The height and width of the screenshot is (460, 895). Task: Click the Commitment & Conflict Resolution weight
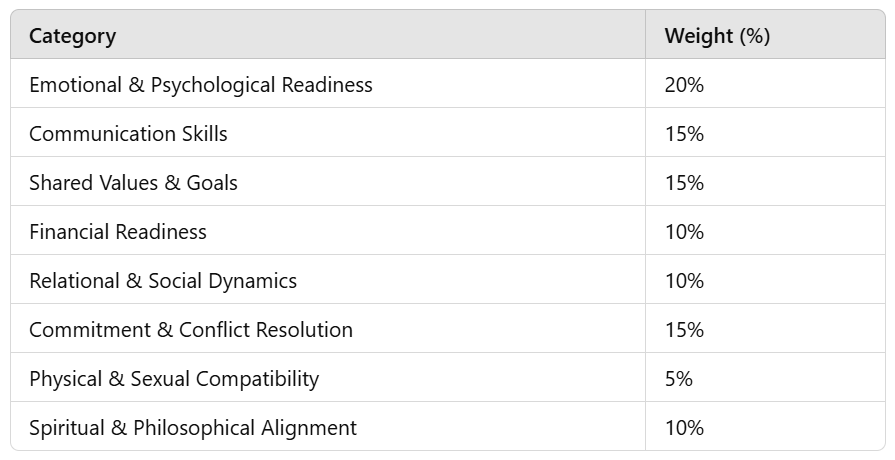click(x=684, y=330)
